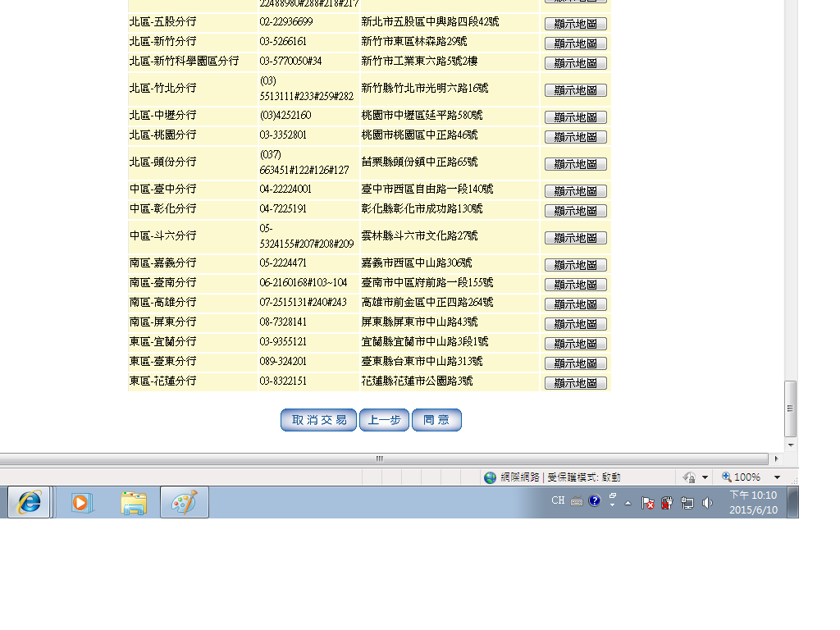
Task: Show map for 南區-臺南分行
Action: [575, 285]
